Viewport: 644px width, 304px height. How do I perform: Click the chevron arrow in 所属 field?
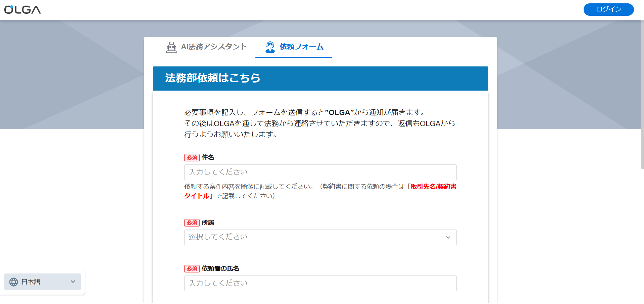tap(448, 238)
